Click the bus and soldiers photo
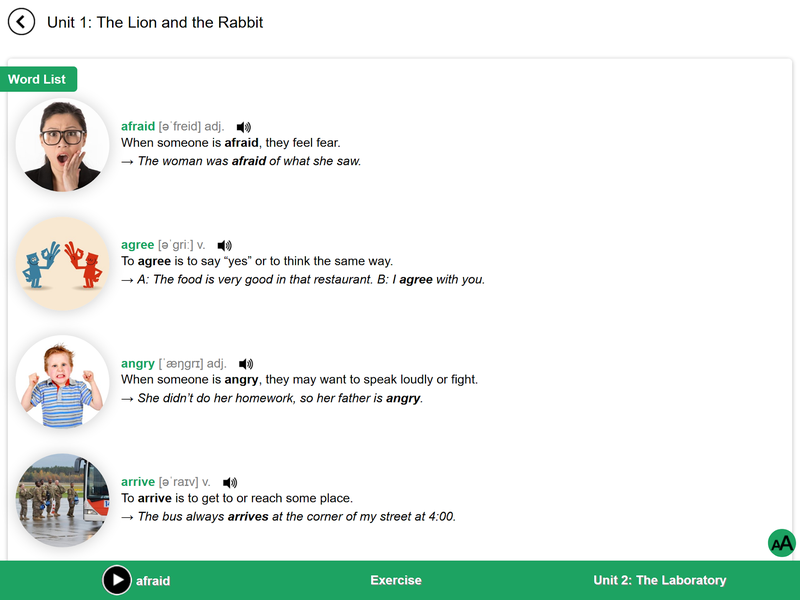This screenshot has height=600, width=800. [x=62, y=501]
